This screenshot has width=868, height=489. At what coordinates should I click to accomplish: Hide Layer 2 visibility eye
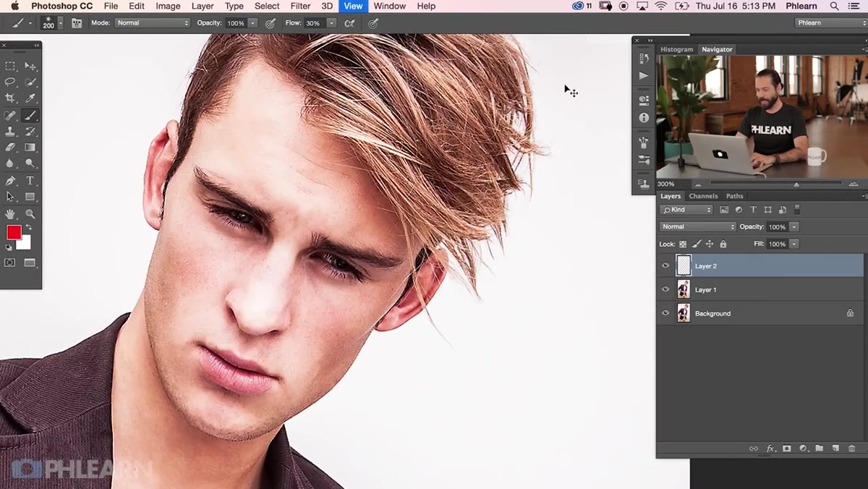click(x=665, y=265)
